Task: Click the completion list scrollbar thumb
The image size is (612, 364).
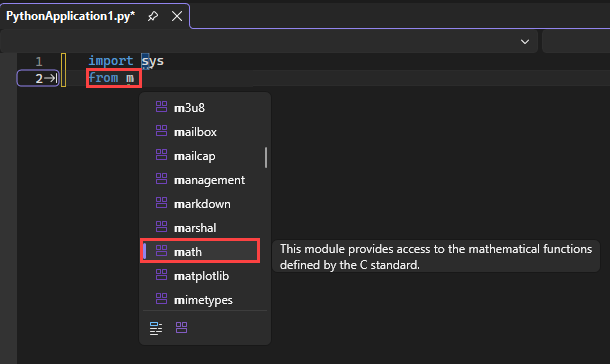Action: point(266,157)
